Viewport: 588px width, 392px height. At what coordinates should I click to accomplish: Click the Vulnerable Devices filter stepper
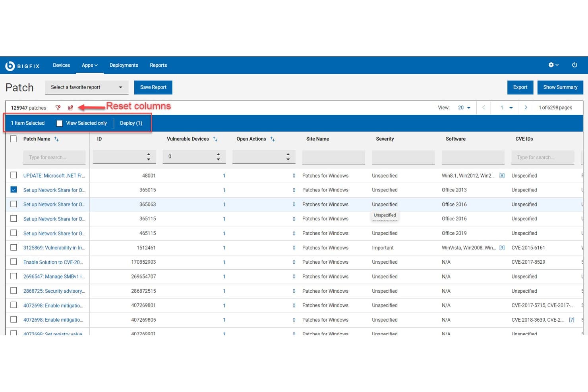(x=218, y=156)
